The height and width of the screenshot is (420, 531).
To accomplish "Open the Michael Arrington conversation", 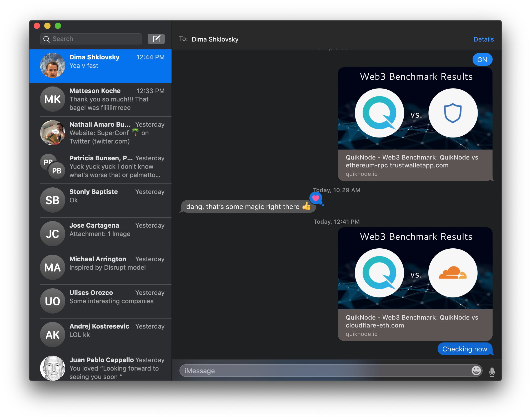I will (101, 268).
